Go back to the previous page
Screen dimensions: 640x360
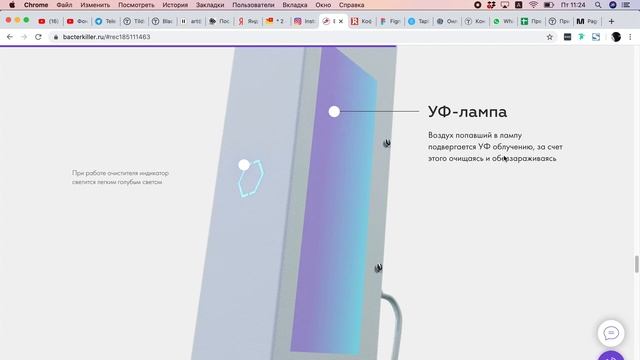(x=9, y=37)
